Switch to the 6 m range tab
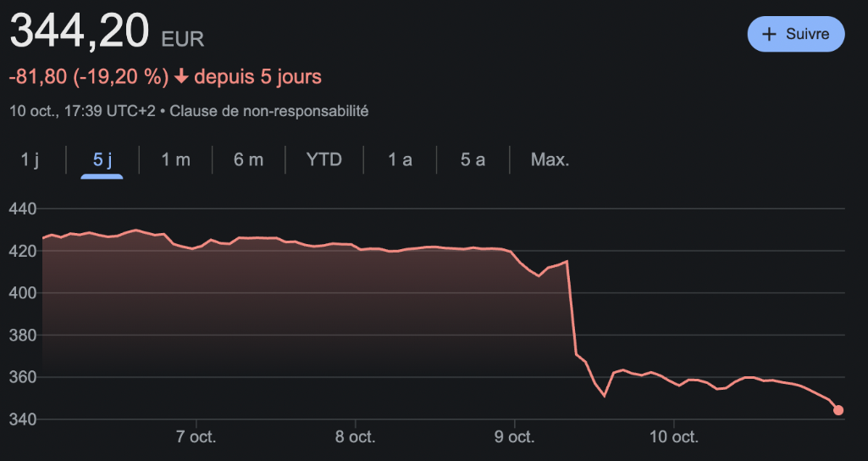 248,159
